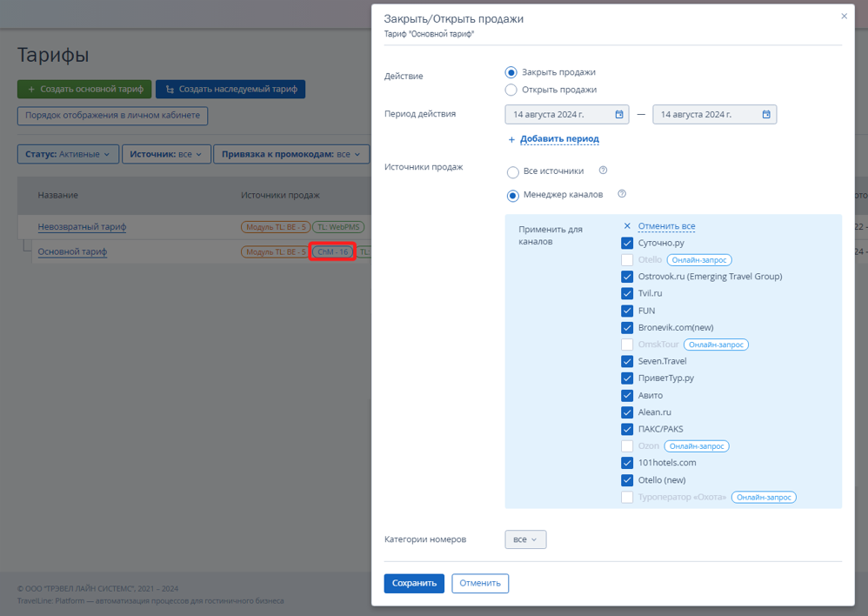Image resolution: width=868 pixels, height=616 pixels.
Task: Select Открыть продажи radio option
Action: 511,90
